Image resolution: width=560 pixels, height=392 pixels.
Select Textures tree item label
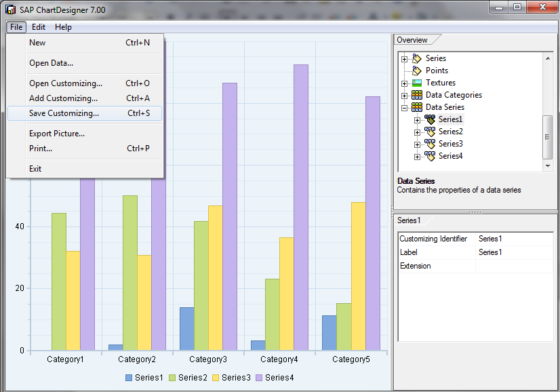441,83
